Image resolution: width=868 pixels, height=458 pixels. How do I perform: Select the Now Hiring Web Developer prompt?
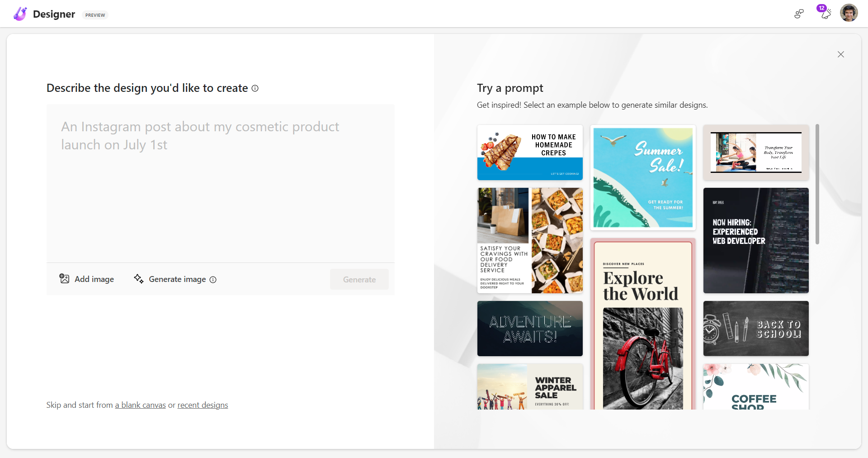pyautogui.click(x=755, y=240)
